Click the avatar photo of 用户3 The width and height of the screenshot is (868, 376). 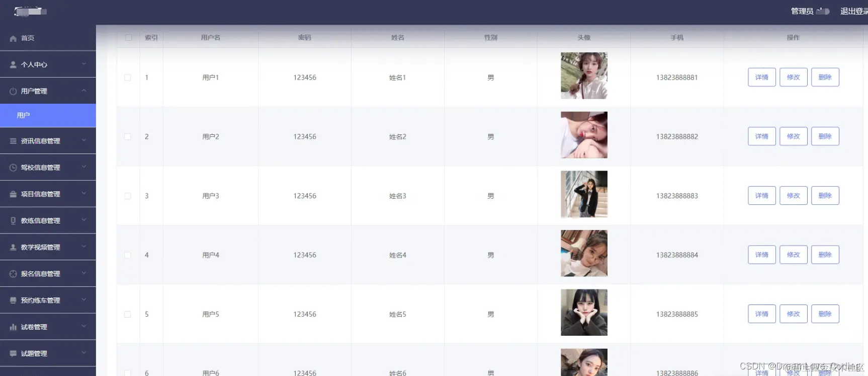point(584,194)
